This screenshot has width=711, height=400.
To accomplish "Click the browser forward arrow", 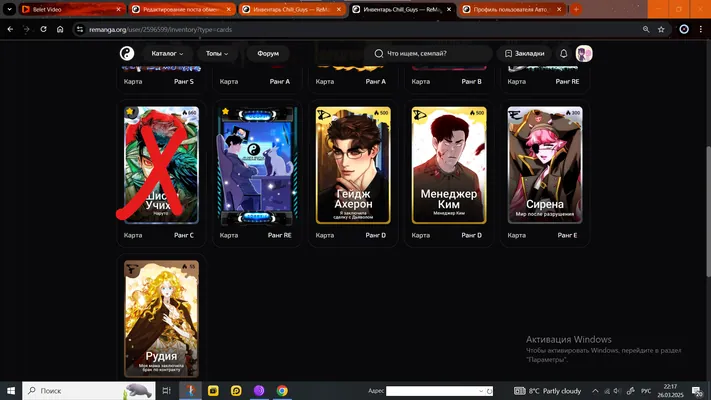I will (27, 29).
